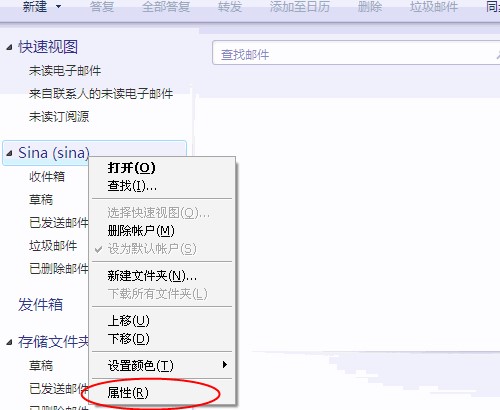Click 上移(U) to move account up

(128, 321)
